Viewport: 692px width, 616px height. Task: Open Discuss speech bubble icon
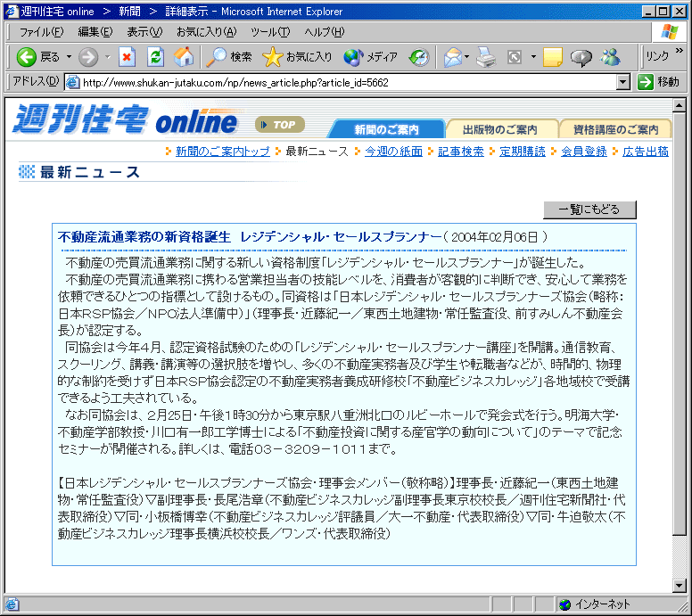tap(581, 57)
